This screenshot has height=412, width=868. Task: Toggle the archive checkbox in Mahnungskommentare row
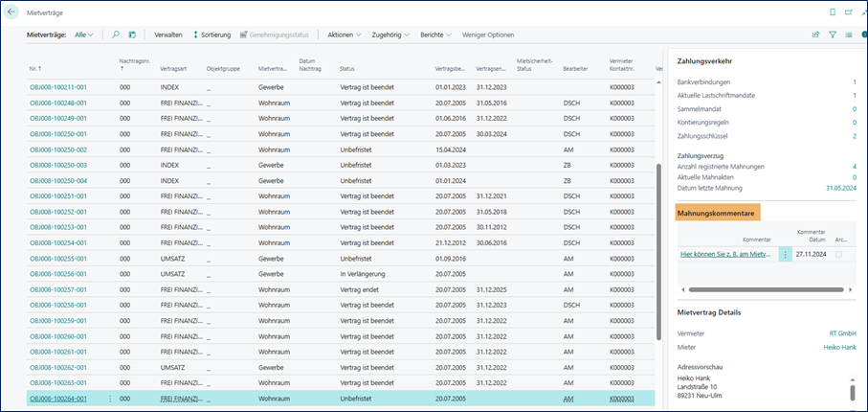[839, 254]
